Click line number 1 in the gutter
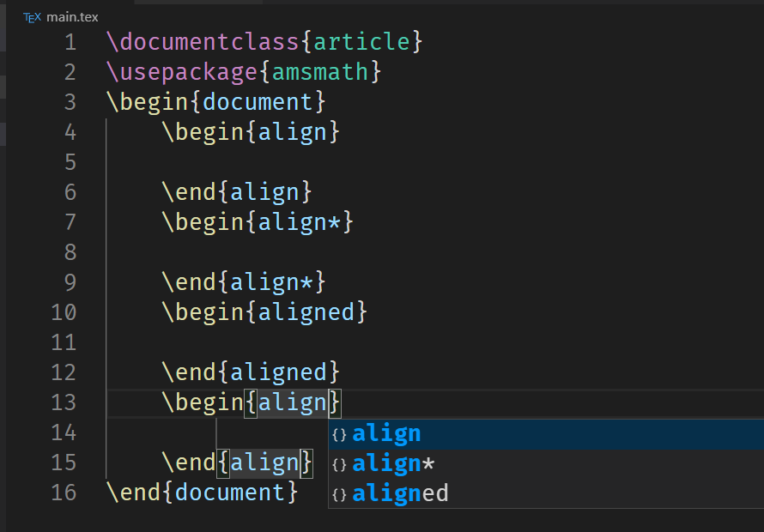 coord(70,42)
